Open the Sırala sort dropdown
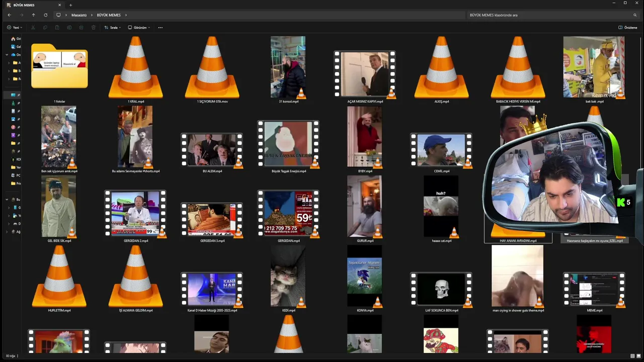 point(112,28)
